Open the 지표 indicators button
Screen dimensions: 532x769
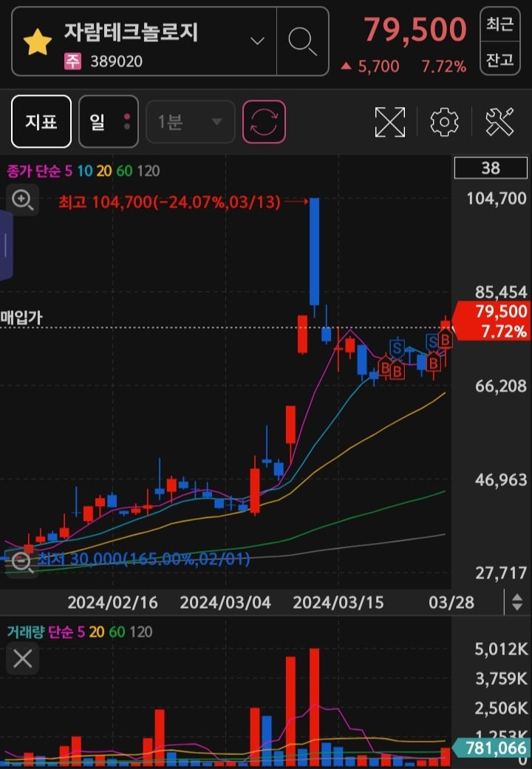tap(41, 122)
